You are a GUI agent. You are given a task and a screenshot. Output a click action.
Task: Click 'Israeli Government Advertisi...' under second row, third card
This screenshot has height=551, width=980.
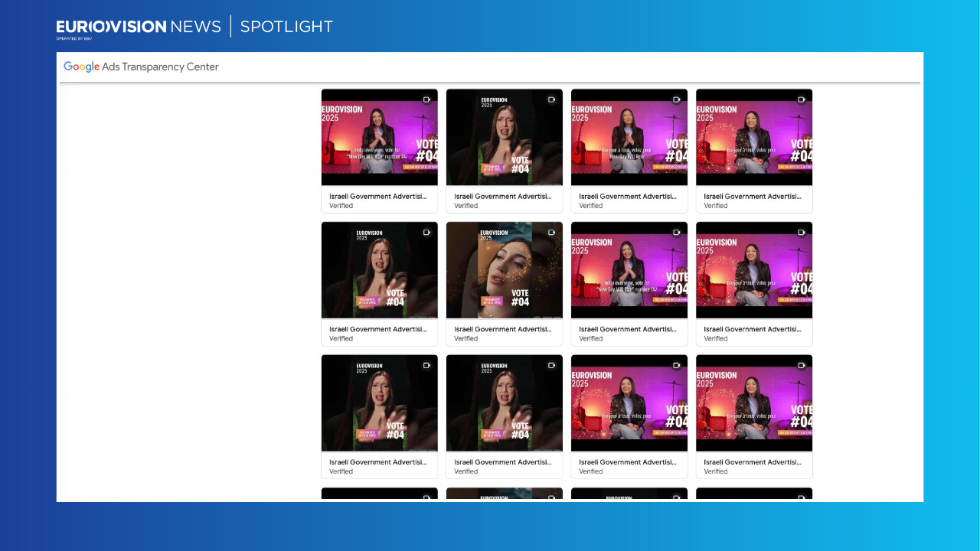628,329
